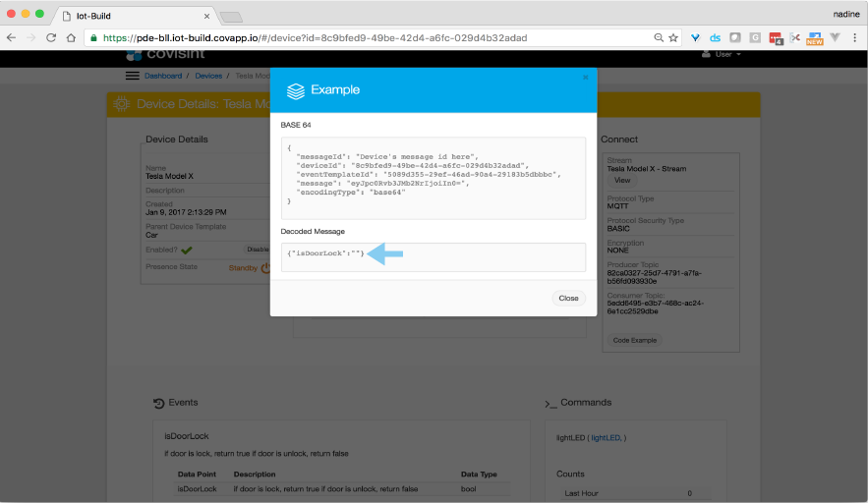Viewport: 868px width, 503px height.
Task: Click the Example dialog layers icon
Action: click(295, 90)
